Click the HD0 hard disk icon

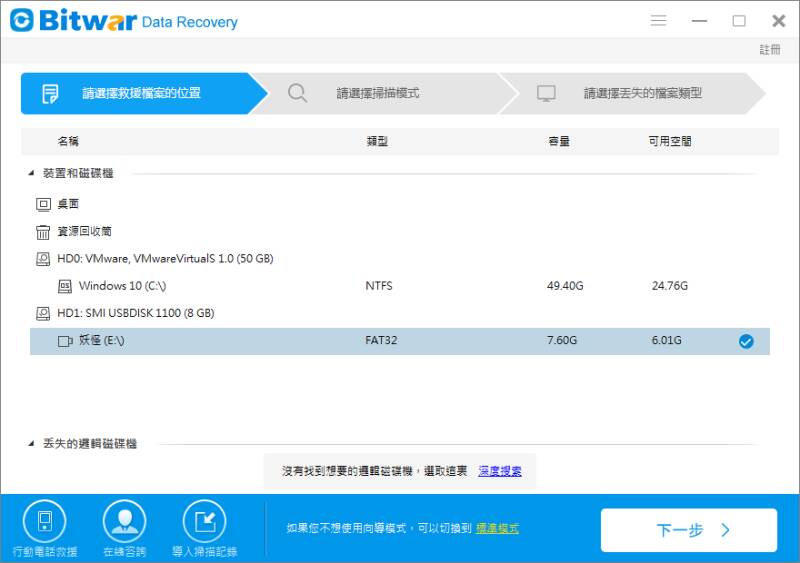click(x=43, y=259)
